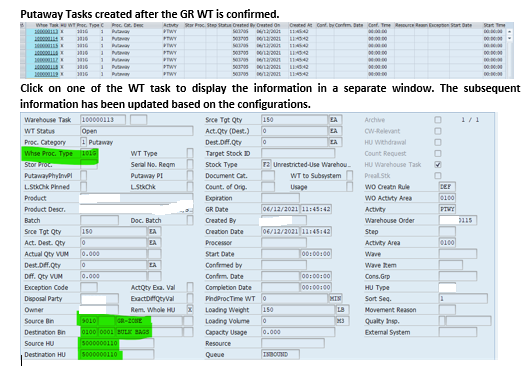This screenshot has width=526, height=366.
Task: Open warehouse task link 100000113
Action: (x=46, y=32)
